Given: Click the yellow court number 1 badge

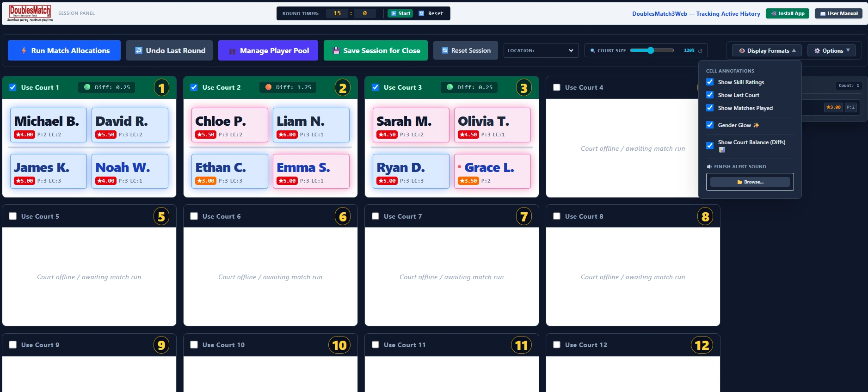Looking at the screenshot, I should [x=161, y=88].
